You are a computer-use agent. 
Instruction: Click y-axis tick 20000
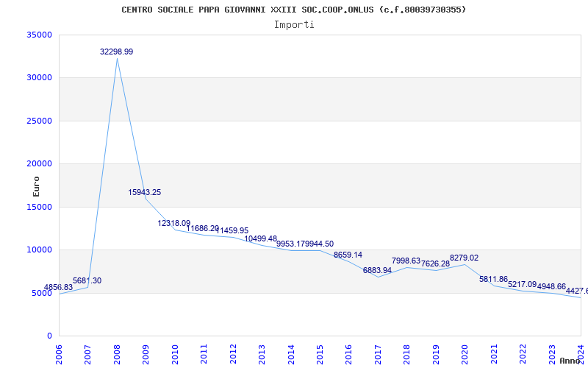(39, 163)
